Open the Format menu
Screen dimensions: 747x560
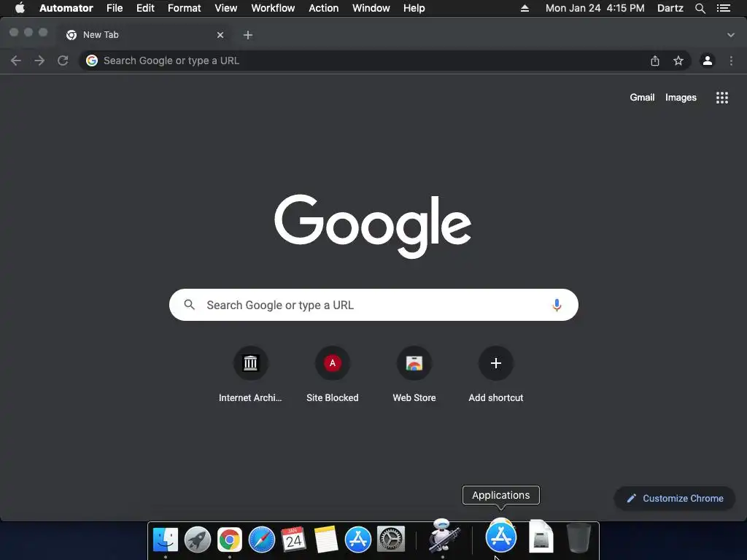click(x=185, y=8)
